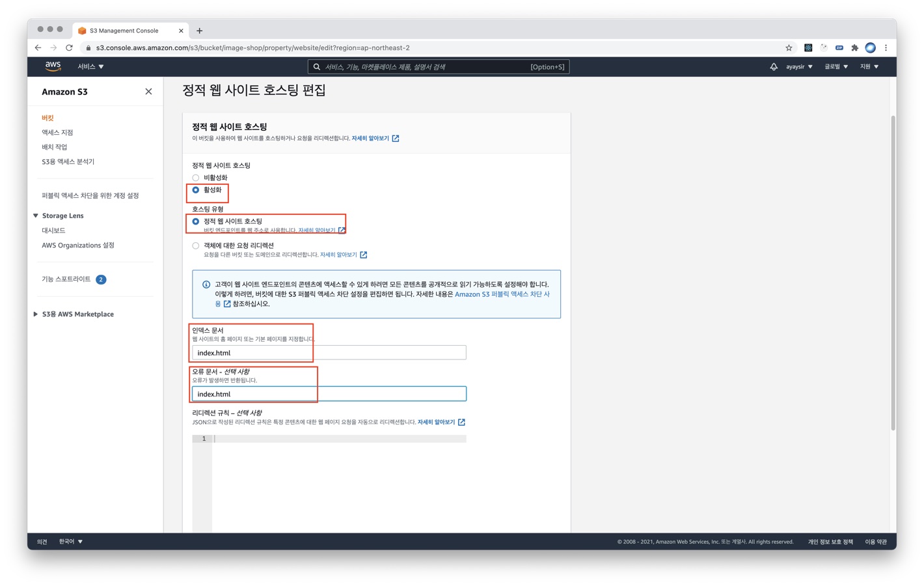Choose 객체에 대한 요청 리디렉션 option

pos(196,245)
